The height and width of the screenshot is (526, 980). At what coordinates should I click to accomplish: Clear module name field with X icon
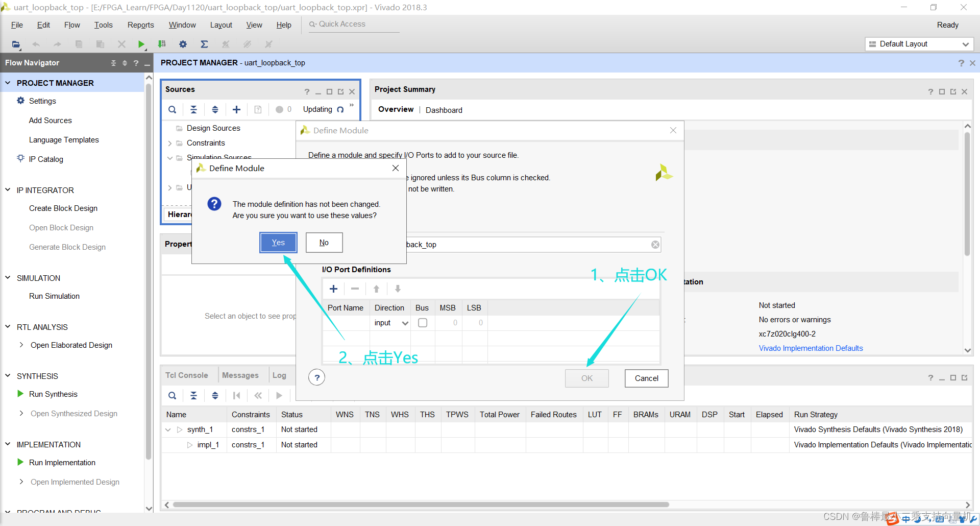pos(655,245)
